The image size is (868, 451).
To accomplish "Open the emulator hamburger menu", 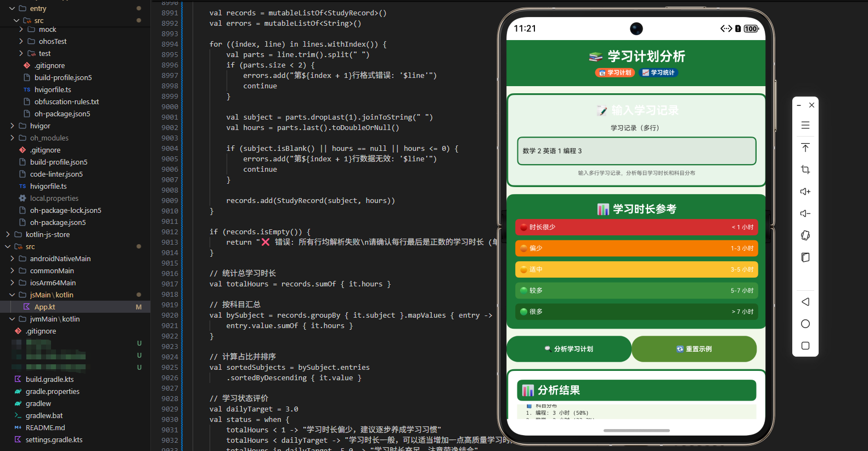I will click(x=805, y=125).
